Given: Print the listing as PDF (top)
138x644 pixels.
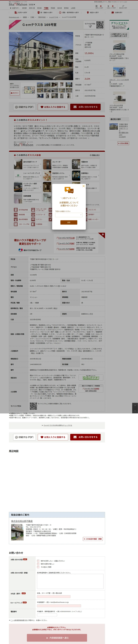Looking at the screenshot, I should 24,107.
